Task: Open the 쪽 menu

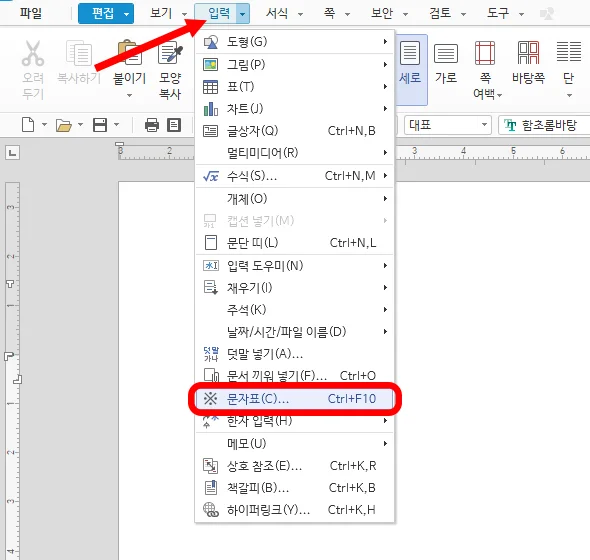Action: coord(330,14)
